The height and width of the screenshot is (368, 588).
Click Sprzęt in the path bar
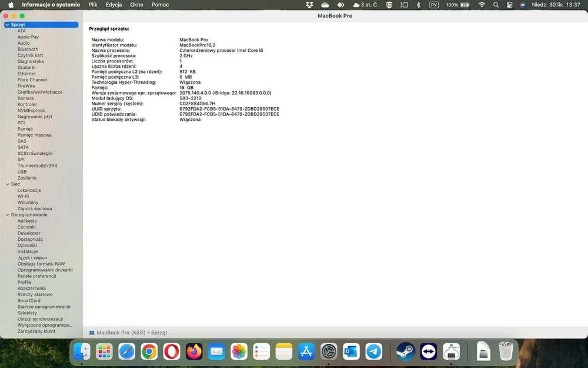pos(159,333)
